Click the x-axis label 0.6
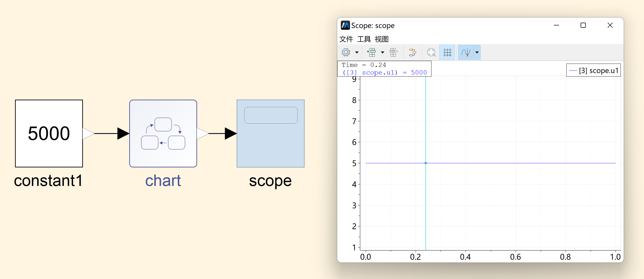 tap(515, 257)
